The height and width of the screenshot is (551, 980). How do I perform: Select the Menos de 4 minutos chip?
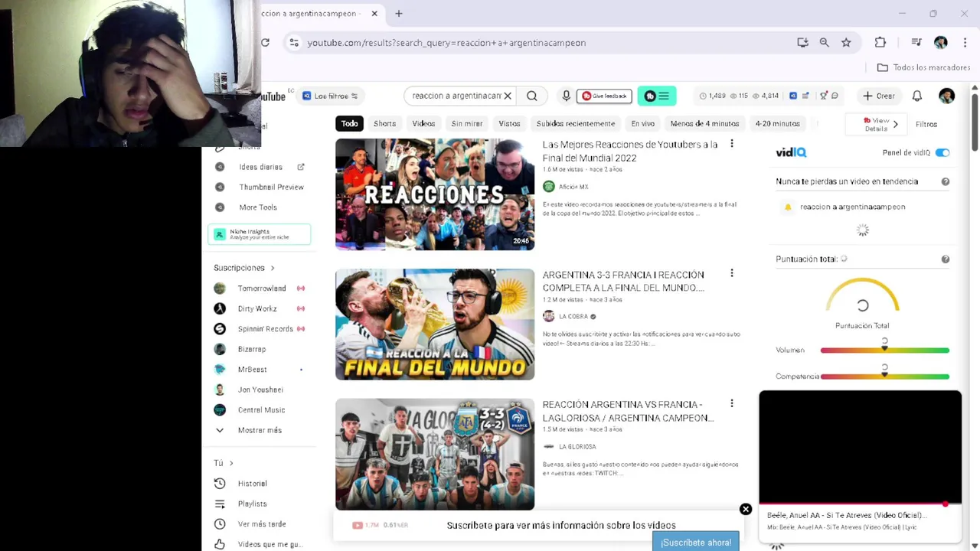pyautogui.click(x=704, y=123)
